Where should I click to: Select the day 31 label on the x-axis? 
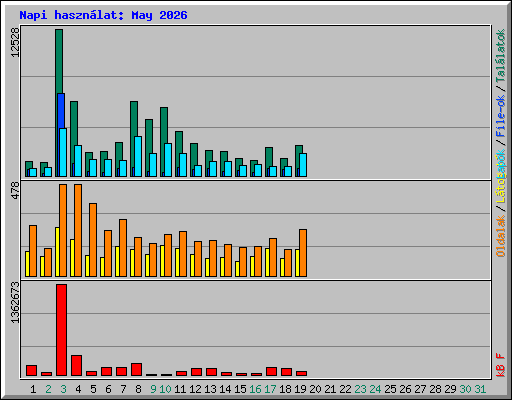(x=480, y=389)
